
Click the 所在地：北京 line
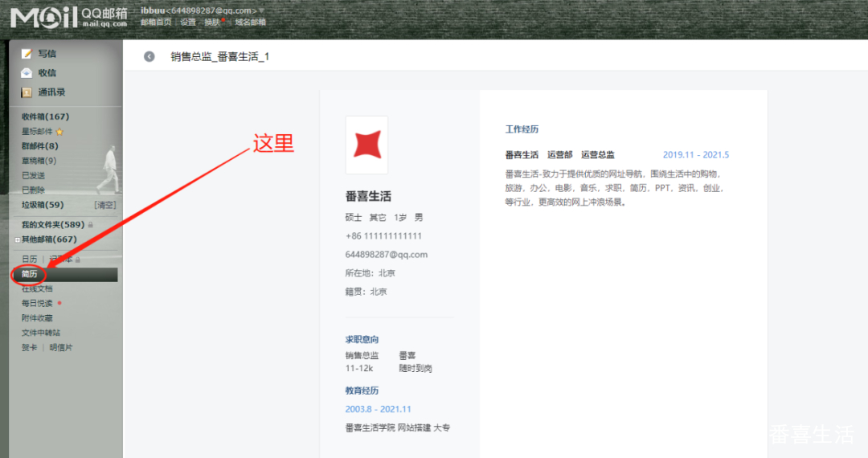coord(371,273)
